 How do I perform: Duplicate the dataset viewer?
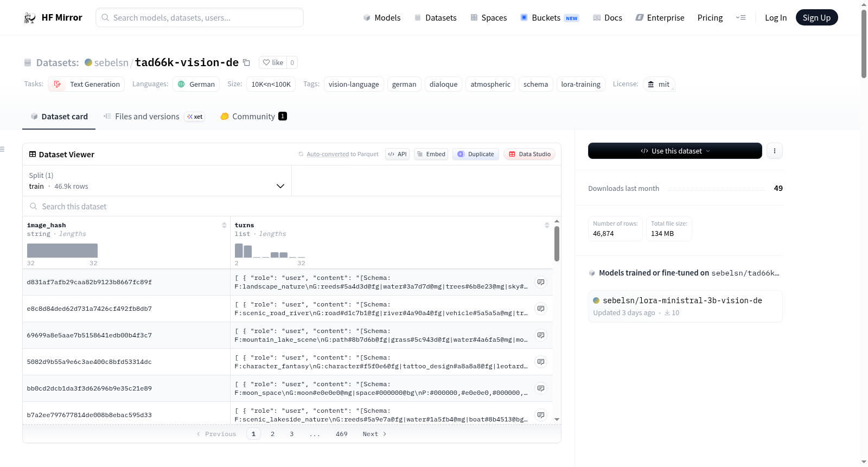pos(476,154)
